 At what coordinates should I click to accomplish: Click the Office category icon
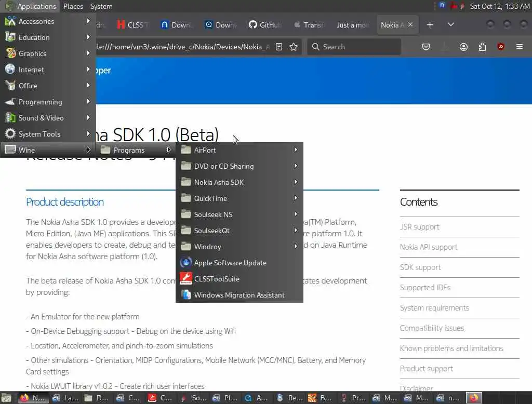[x=10, y=86]
